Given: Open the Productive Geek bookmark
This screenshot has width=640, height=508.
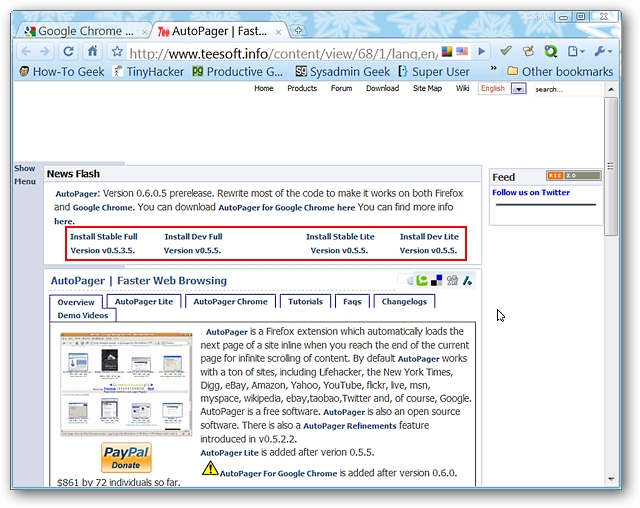Looking at the screenshot, I should (x=237, y=72).
